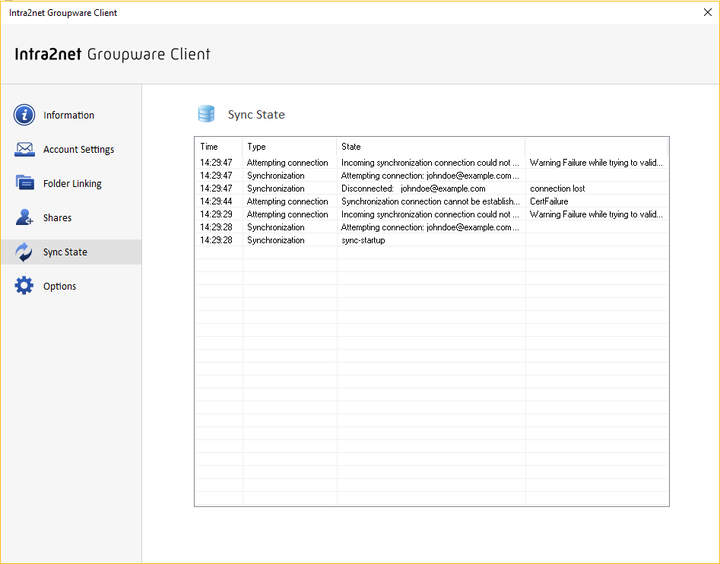Click the Information icon in the sidebar
Image resolution: width=720 pixels, height=564 pixels.
pyautogui.click(x=24, y=115)
